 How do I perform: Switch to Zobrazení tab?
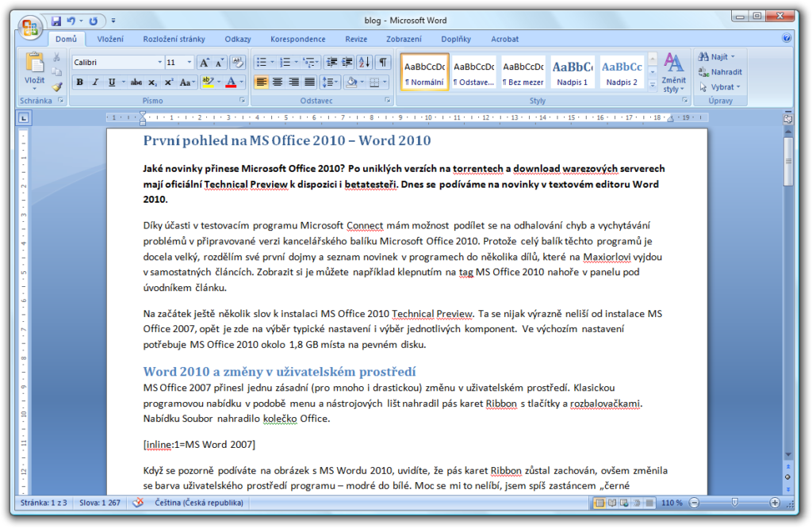pyautogui.click(x=404, y=39)
